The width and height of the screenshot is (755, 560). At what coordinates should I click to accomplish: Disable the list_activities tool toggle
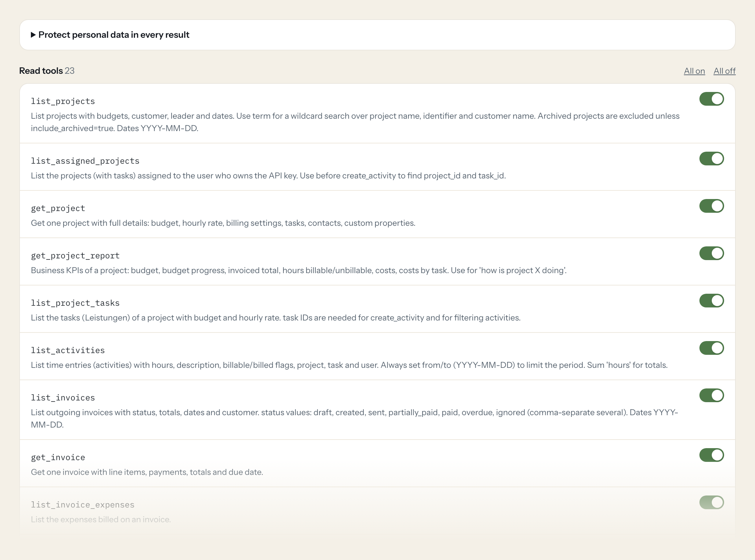tap(711, 348)
